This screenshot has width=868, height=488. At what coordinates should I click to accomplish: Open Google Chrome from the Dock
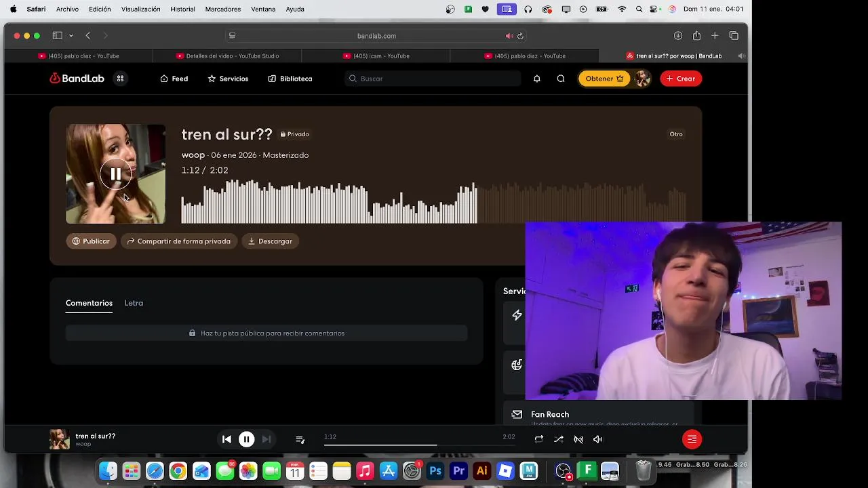pos(178,470)
